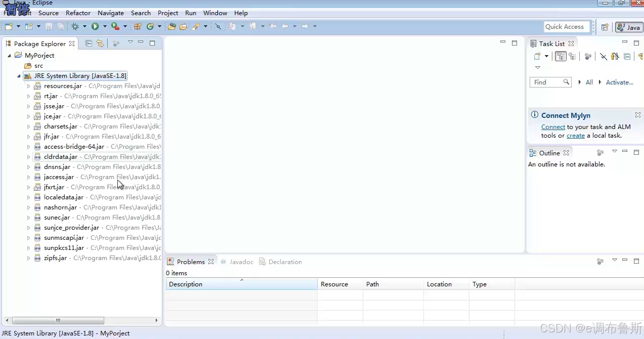Expand the rt.jar node

[x=28, y=96]
